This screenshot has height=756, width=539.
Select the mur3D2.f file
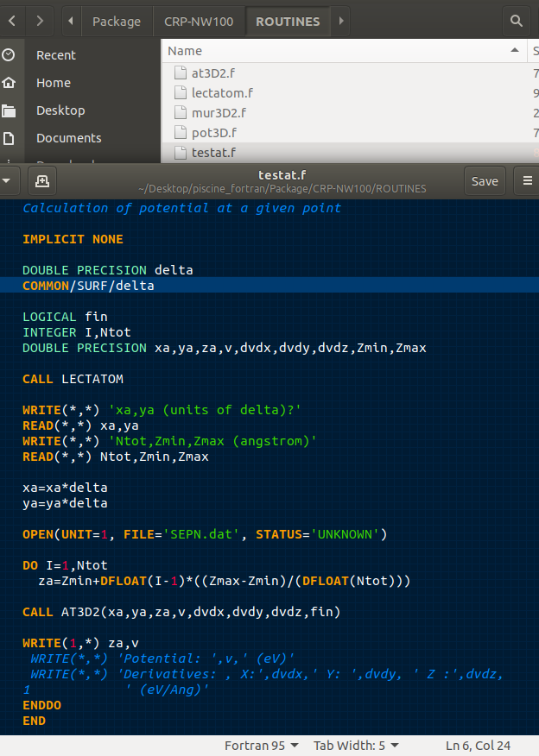(219, 113)
